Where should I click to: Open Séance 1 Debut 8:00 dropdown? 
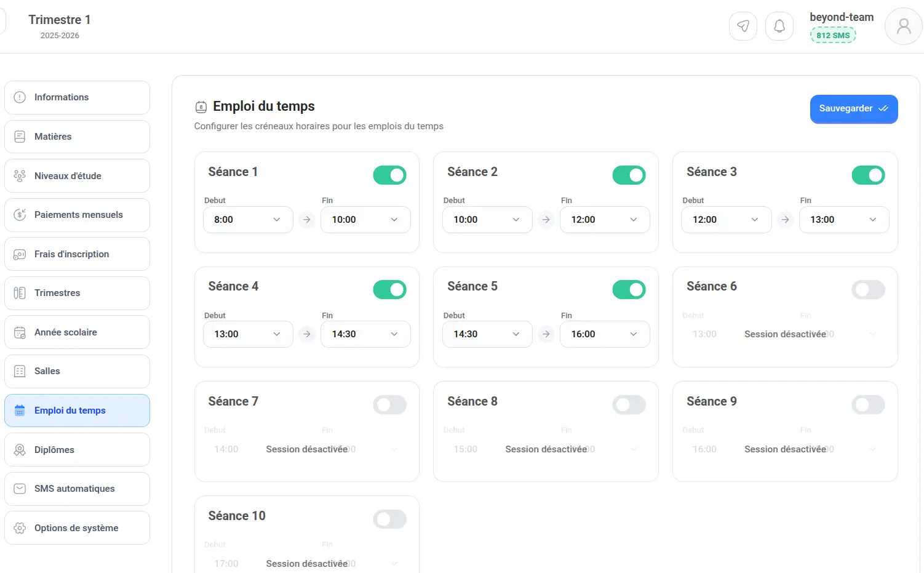pos(248,220)
